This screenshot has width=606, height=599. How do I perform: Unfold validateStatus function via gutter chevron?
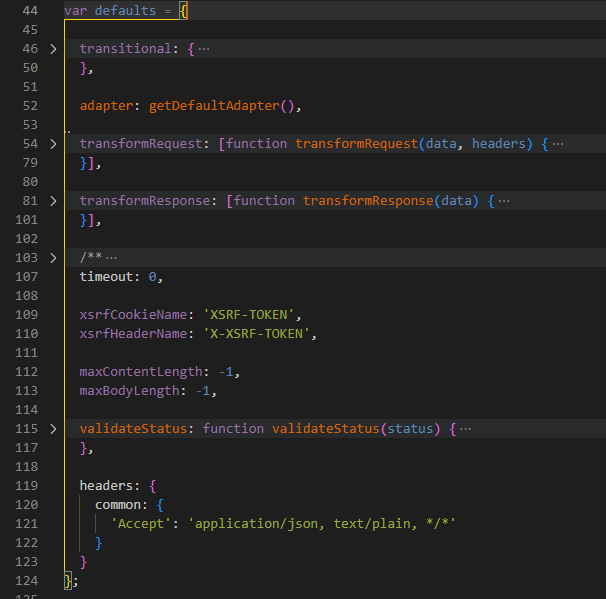[x=53, y=429]
